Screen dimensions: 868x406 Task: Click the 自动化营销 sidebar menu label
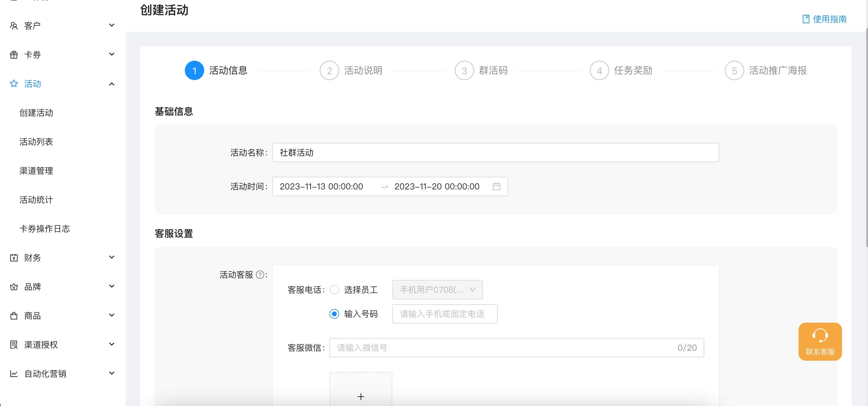point(45,374)
